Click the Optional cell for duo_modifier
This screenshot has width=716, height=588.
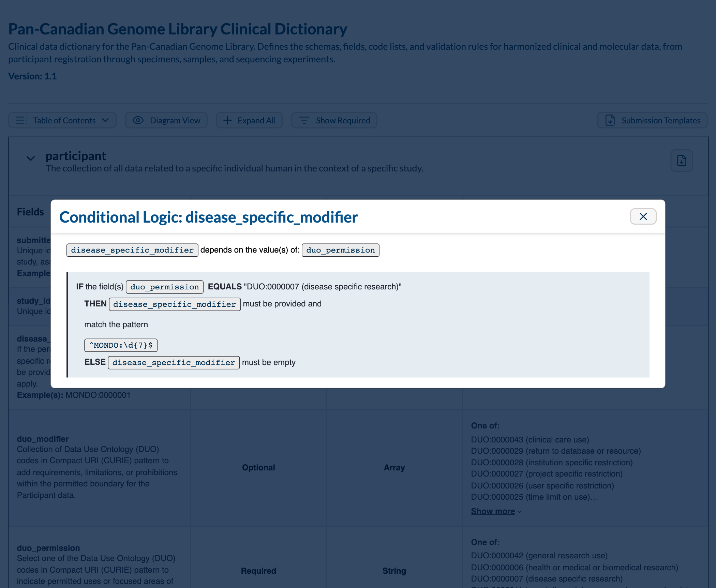point(258,468)
